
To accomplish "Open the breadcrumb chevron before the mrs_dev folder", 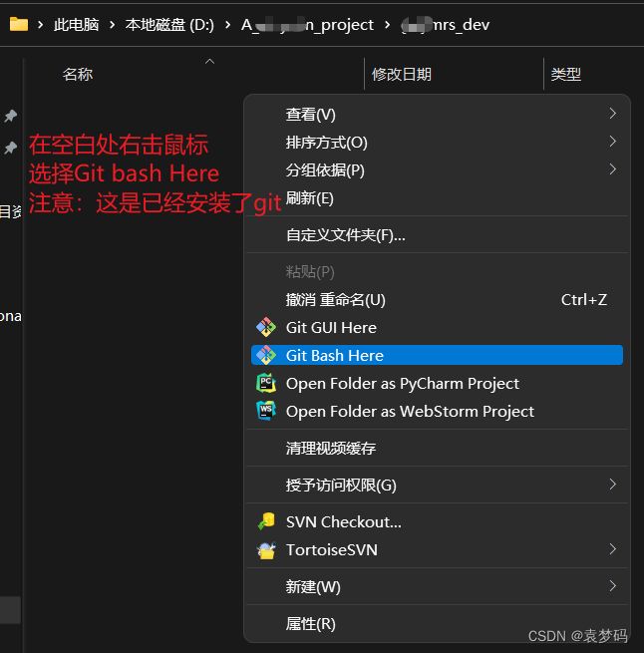I will pyautogui.click(x=388, y=25).
